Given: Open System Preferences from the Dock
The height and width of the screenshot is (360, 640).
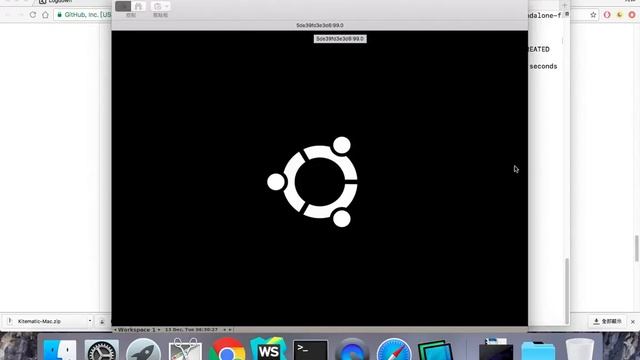Looking at the screenshot, I should pos(102,350).
